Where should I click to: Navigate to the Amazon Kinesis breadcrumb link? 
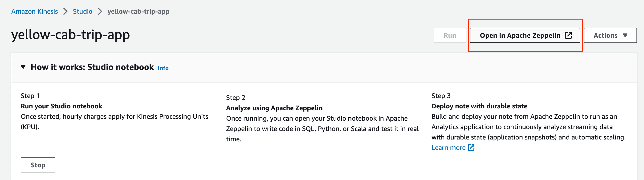tap(34, 12)
